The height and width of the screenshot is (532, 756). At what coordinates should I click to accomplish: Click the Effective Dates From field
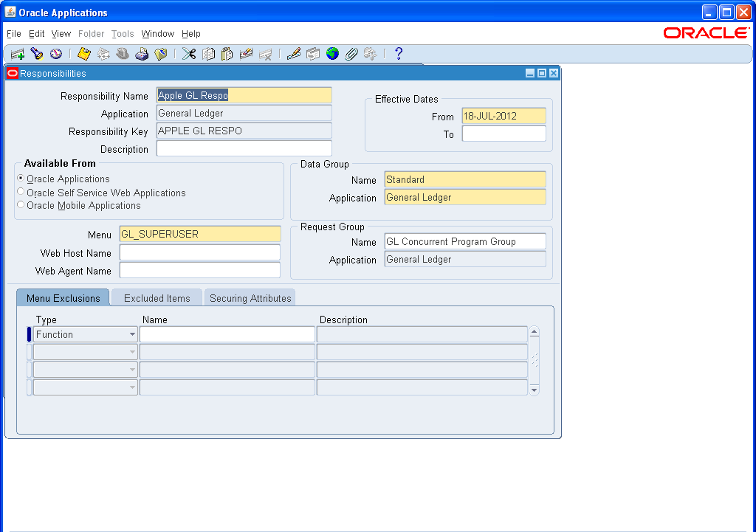click(504, 116)
